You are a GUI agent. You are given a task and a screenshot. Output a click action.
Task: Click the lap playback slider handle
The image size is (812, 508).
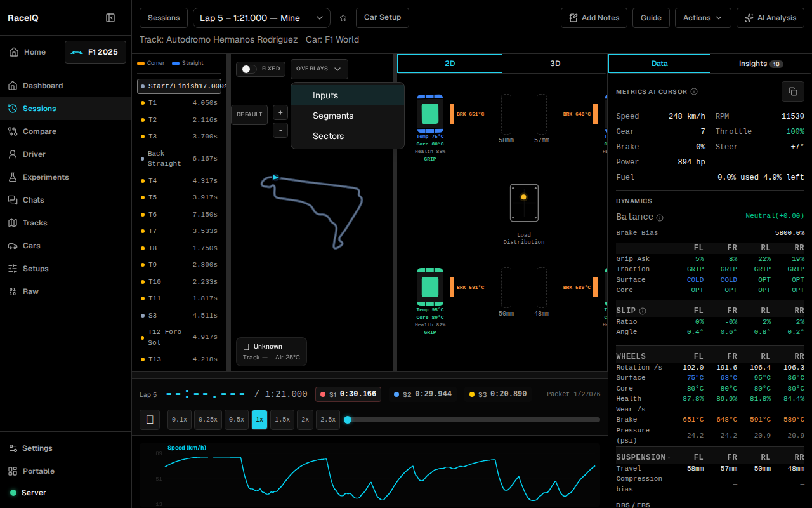(x=348, y=420)
